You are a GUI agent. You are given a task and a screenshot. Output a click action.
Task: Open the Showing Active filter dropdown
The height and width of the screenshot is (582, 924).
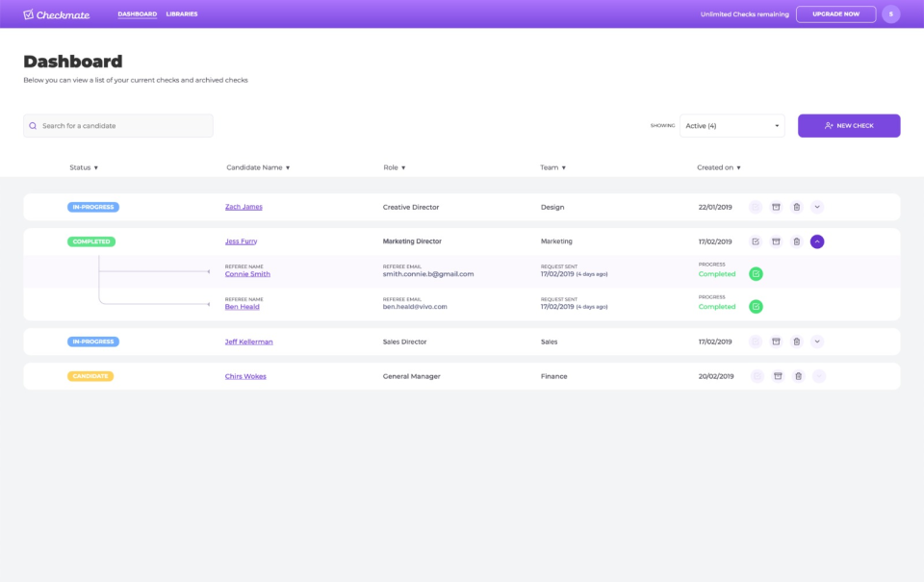[x=732, y=125]
